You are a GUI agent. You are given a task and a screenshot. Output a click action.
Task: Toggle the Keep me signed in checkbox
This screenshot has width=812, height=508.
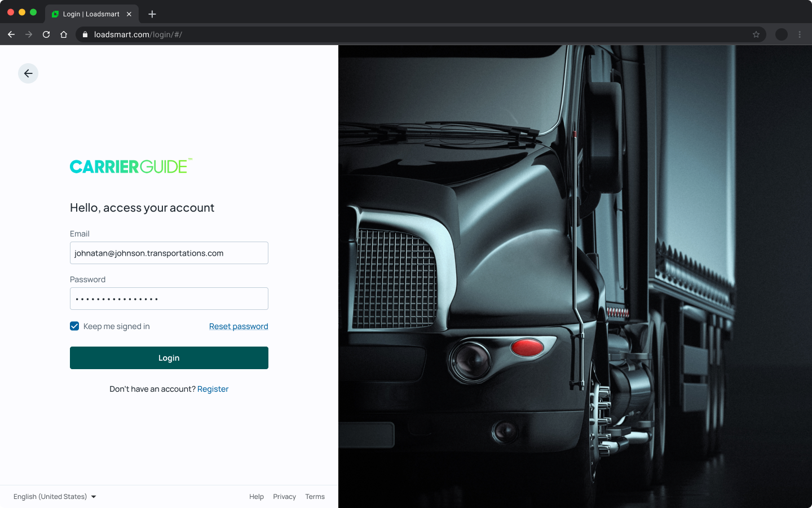(x=74, y=326)
